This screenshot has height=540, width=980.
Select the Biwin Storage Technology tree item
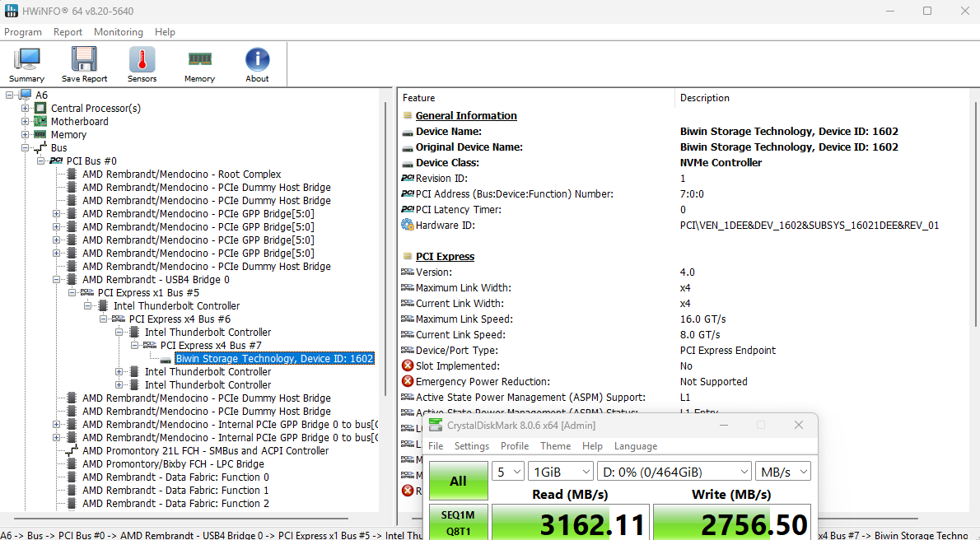pos(274,358)
